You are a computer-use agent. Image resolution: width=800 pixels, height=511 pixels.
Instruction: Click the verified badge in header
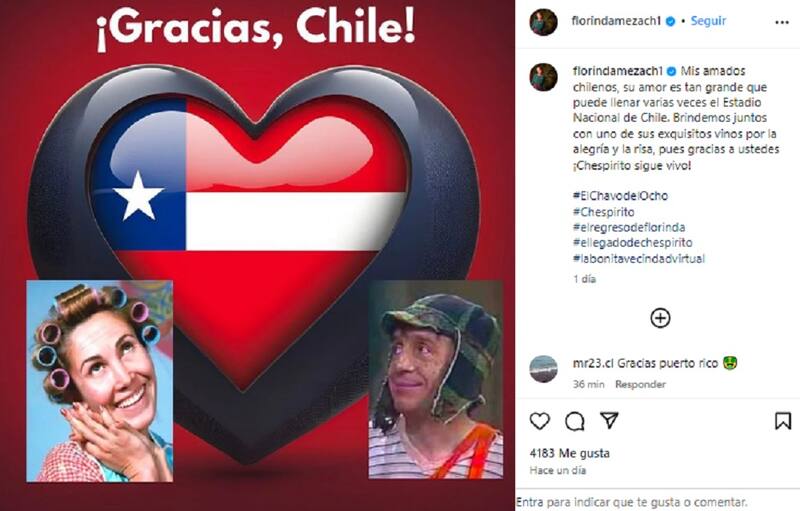point(670,21)
